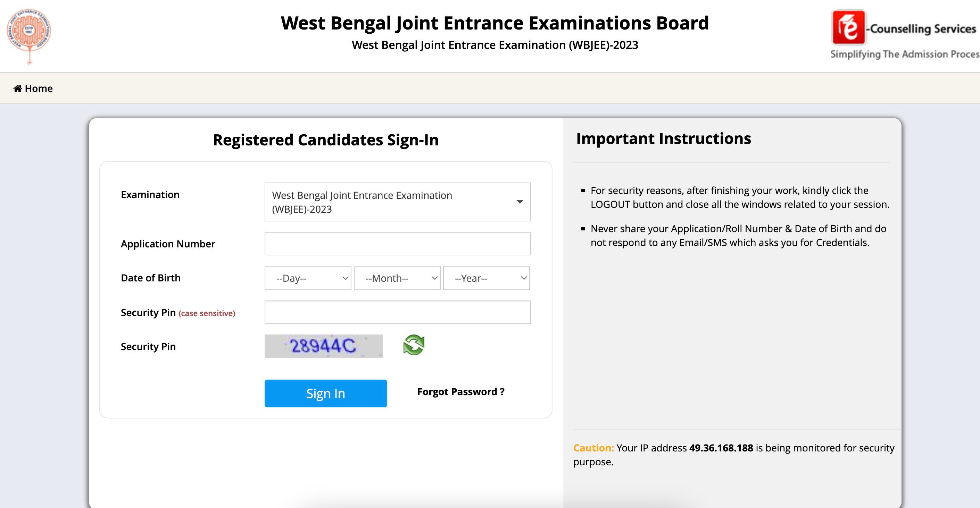Select Home from the navigation bar
Image resolution: width=980 pixels, height=508 pixels.
coord(33,88)
